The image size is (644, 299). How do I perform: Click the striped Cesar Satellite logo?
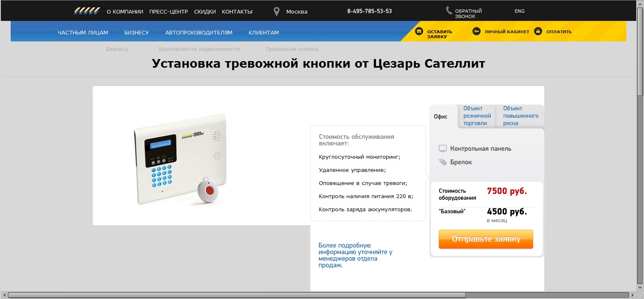pos(87,11)
